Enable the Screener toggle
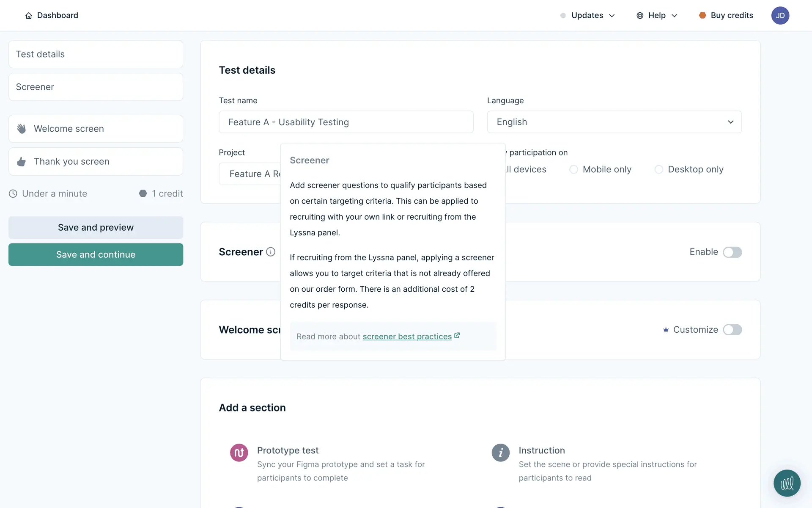 (732, 252)
